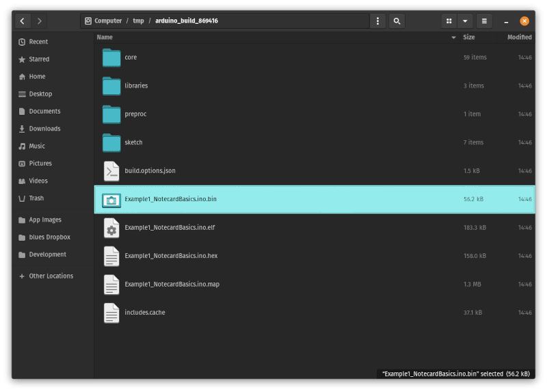Toggle sort direction arrow in Name header
Screen dimensions: 547x392
point(453,38)
